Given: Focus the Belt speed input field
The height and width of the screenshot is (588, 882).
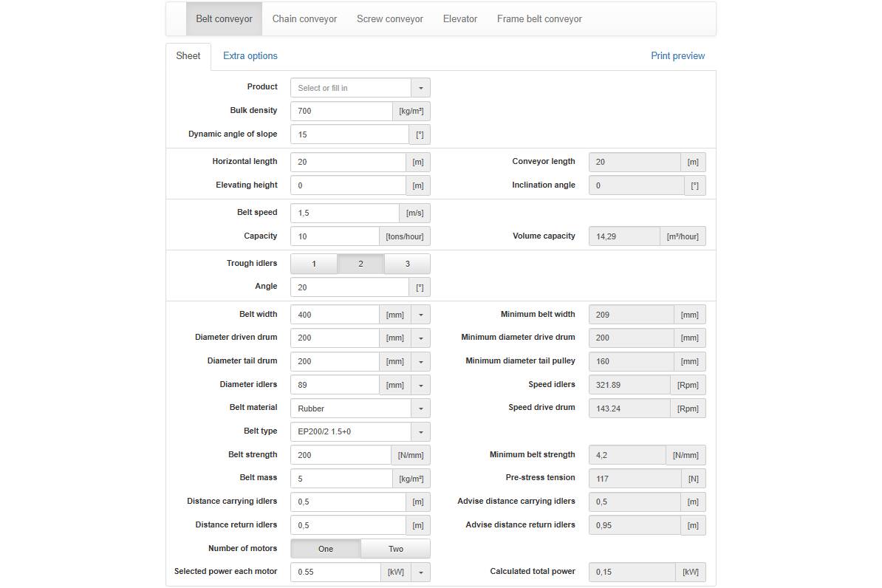Looking at the screenshot, I should pyautogui.click(x=344, y=213).
